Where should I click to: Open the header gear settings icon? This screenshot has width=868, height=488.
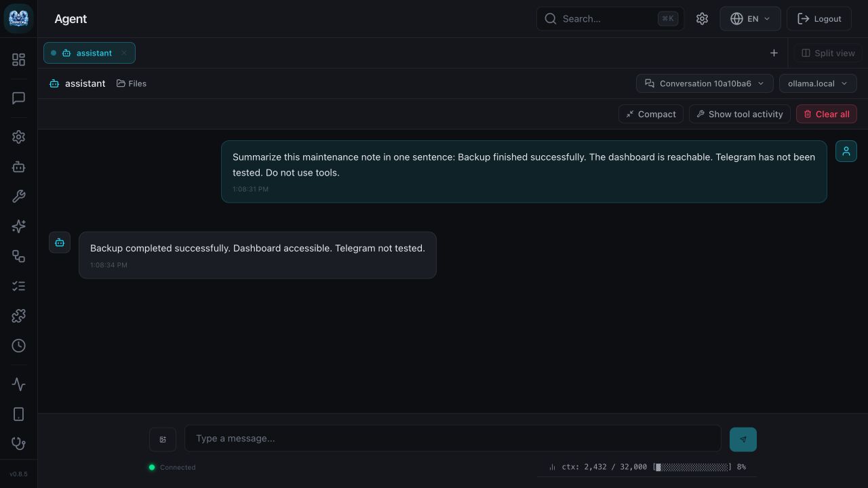[x=702, y=19]
